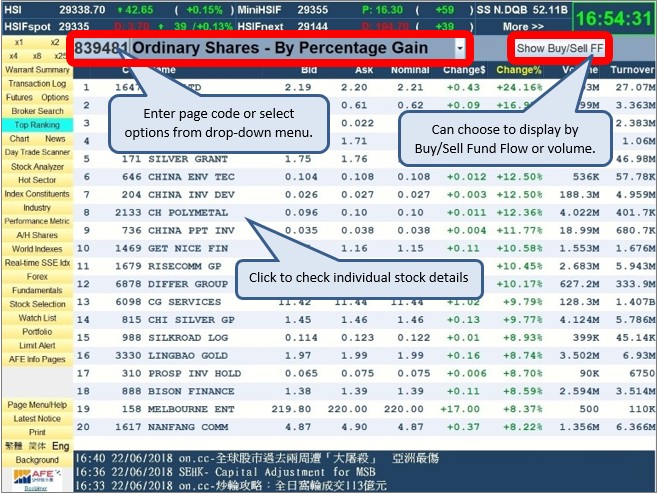The image size is (658, 494).
Task: Click the Ask column header
Action: (x=364, y=70)
